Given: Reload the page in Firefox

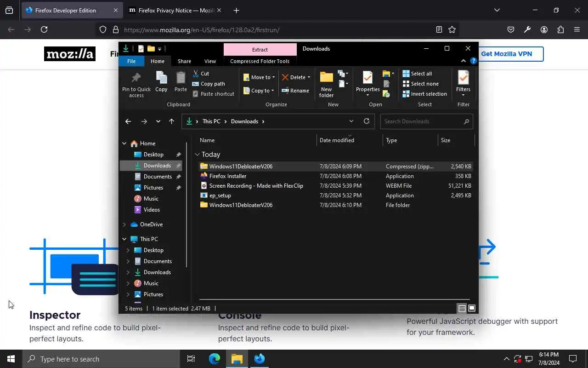Looking at the screenshot, I should [x=44, y=29].
